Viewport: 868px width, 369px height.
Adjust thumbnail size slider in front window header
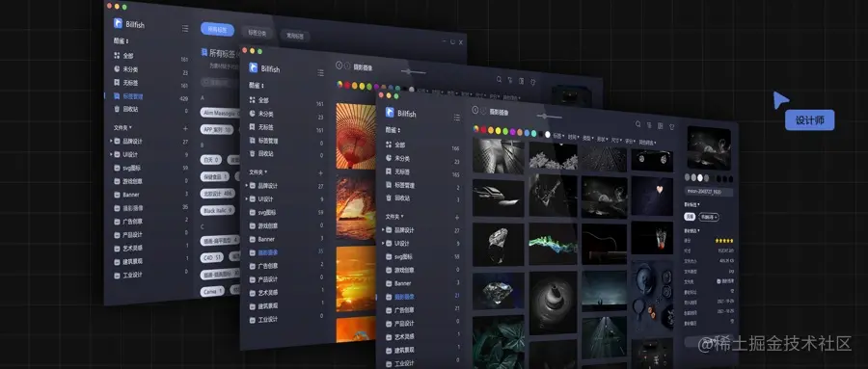546,117
